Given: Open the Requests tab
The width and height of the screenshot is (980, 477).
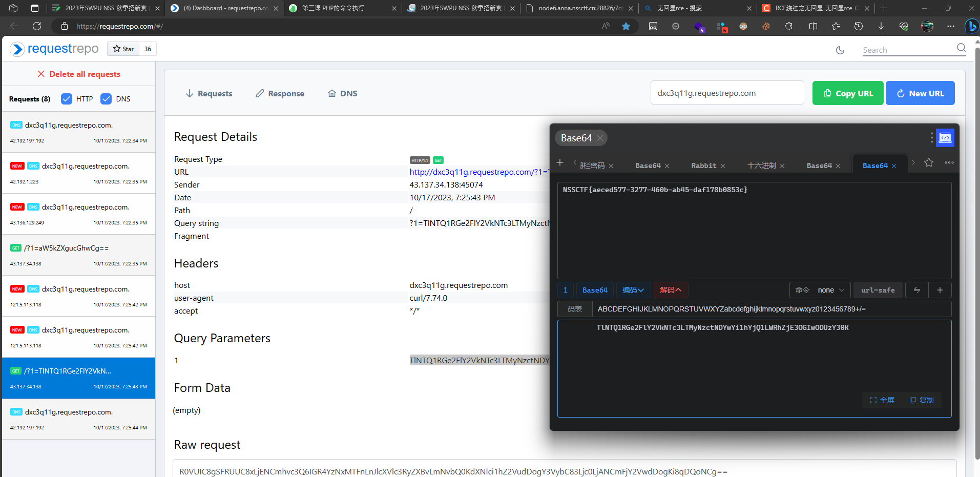Looking at the screenshot, I should pyautogui.click(x=209, y=93).
